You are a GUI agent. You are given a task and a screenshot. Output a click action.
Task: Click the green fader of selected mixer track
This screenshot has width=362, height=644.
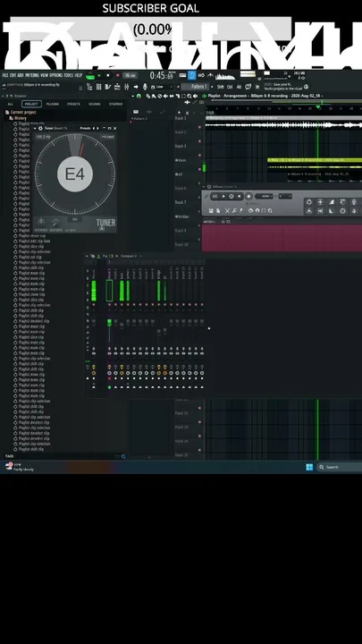coord(110,323)
